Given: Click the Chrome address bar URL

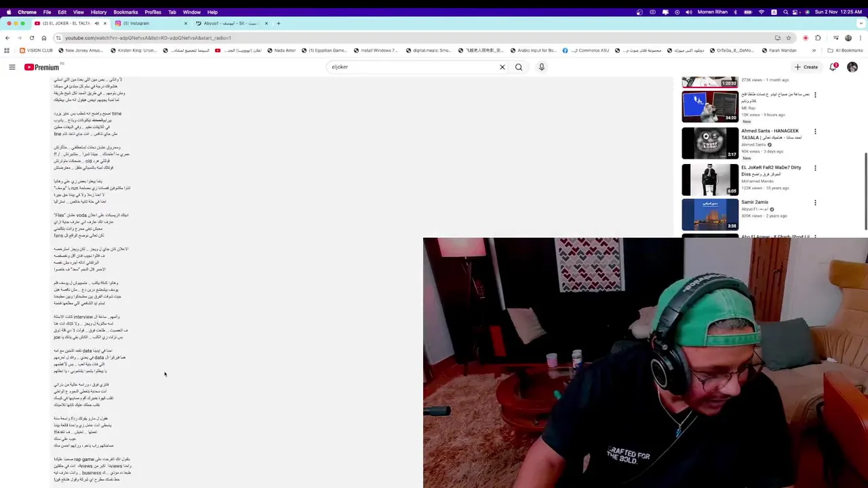Looking at the screenshot, I should pyautogui.click(x=148, y=38).
